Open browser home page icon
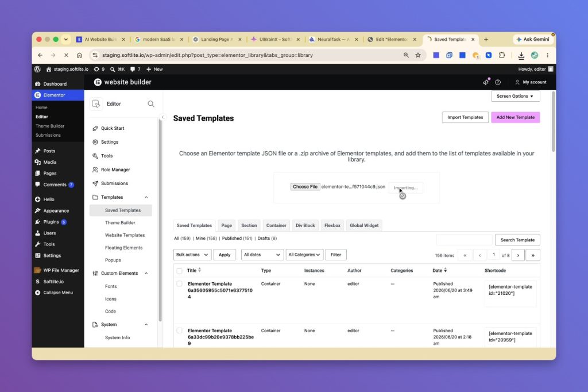This screenshot has width=588, height=392. (79, 55)
